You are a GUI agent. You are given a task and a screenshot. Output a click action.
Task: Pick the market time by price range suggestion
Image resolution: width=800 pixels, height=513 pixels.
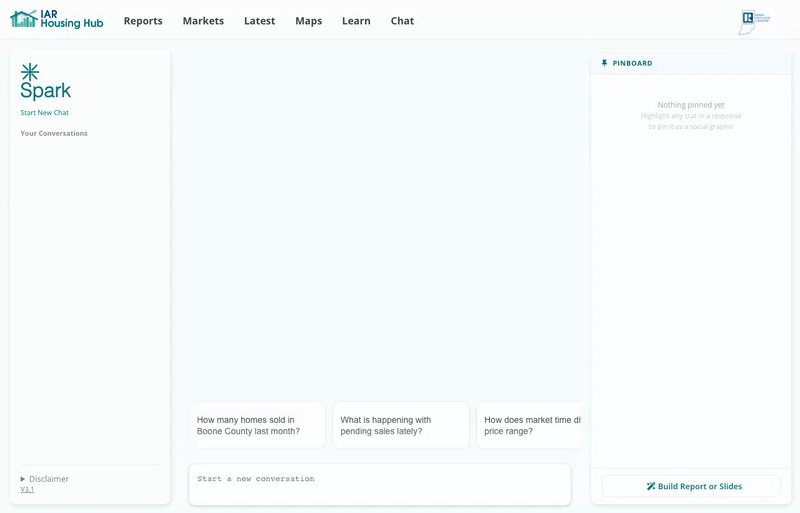pos(529,425)
